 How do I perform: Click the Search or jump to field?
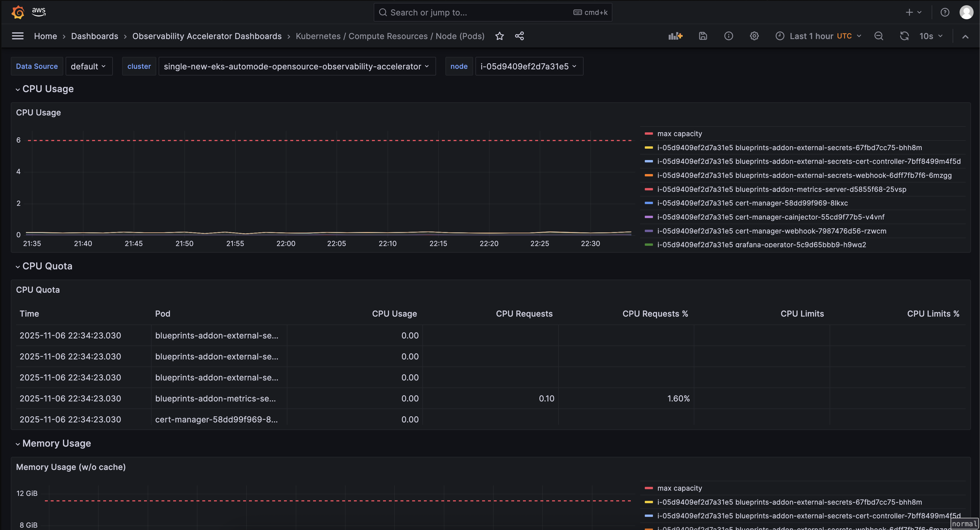[493, 12]
